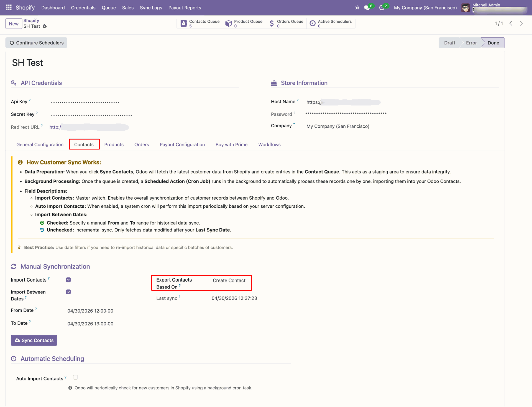The width and height of the screenshot is (532, 407).
Task: Show the Api Key help tooltip icon
Action: (x=30, y=100)
